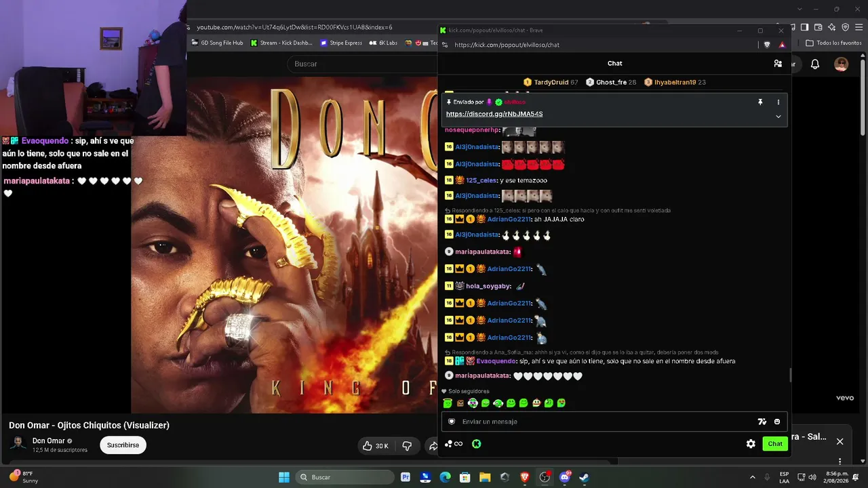
Task: Open Steam from taskbar
Action: click(x=585, y=477)
